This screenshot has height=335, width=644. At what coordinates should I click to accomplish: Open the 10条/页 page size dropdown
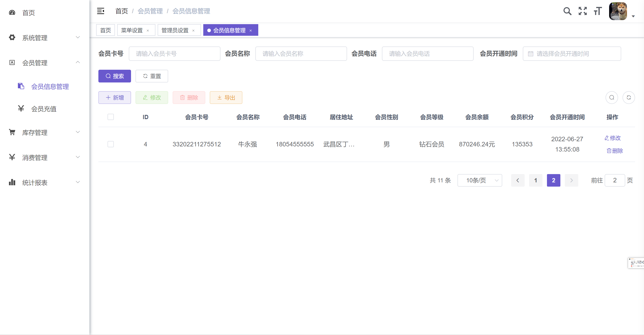pyautogui.click(x=479, y=180)
